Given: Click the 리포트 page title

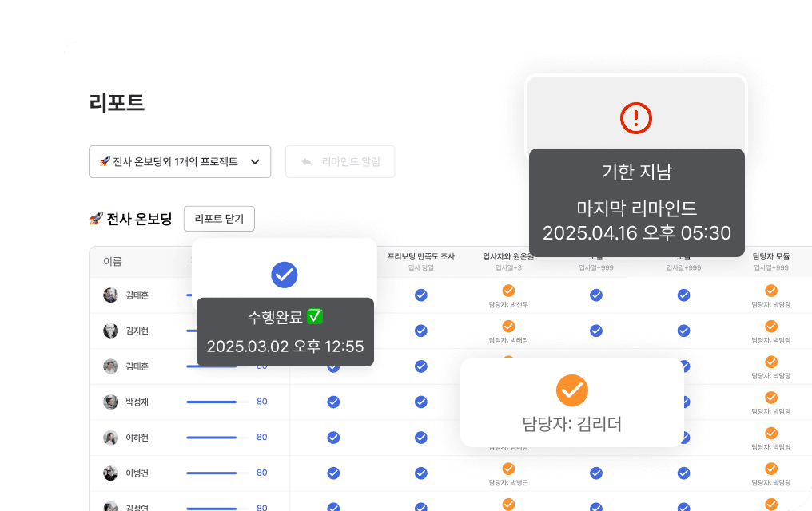Looking at the screenshot, I should [117, 102].
